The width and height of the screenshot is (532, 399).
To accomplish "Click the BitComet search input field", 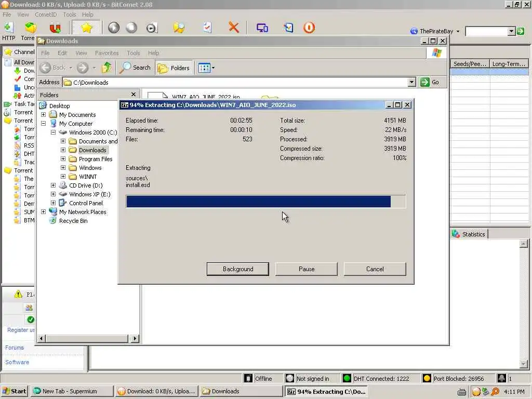I will pyautogui.click(x=486, y=31).
